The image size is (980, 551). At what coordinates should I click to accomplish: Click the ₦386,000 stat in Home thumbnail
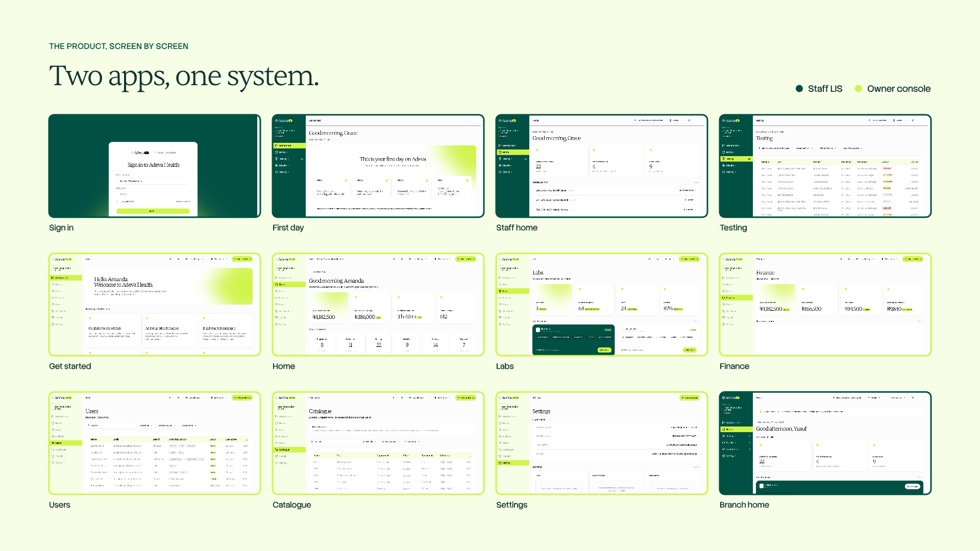click(x=365, y=317)
